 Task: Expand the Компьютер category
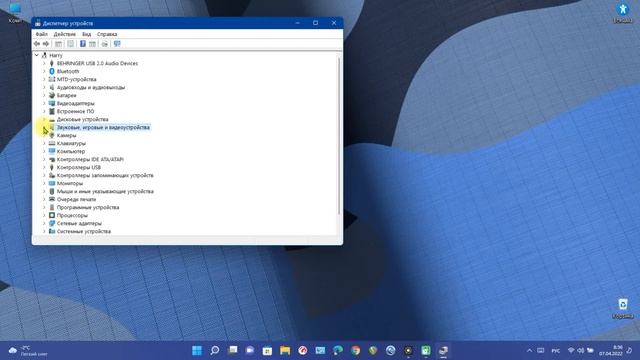pyautogui.click(x=44, y=151)
